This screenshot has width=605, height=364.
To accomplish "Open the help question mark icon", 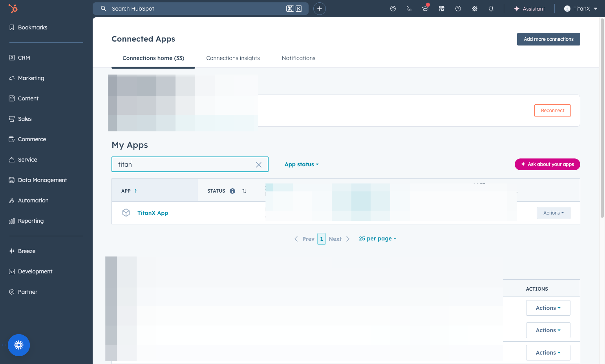I will [458, 9].
